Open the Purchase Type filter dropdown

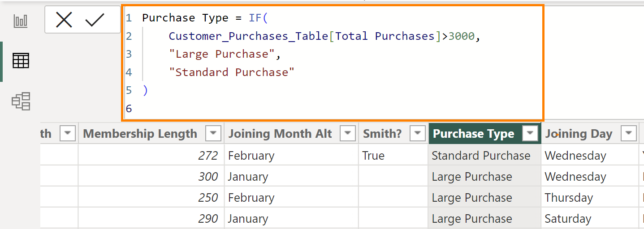click(530, 133)
